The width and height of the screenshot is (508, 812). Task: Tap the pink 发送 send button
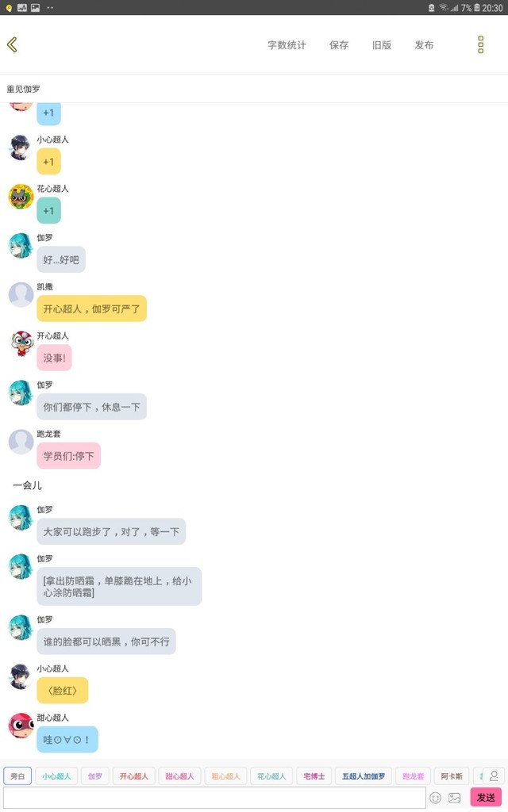[x=486, y=798]
